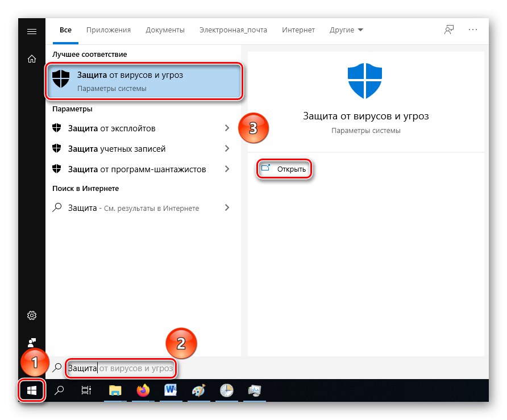The height and width of the screenshot is (420, 507).
Task: Click inside the search input field
Action: pos(121,368)
